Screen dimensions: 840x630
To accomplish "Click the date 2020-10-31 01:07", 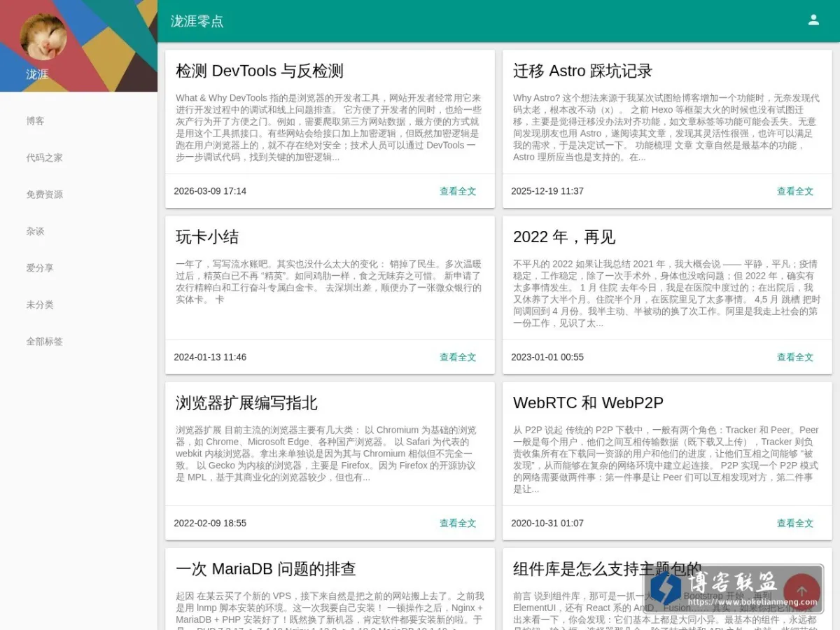I will click(547, 523).
